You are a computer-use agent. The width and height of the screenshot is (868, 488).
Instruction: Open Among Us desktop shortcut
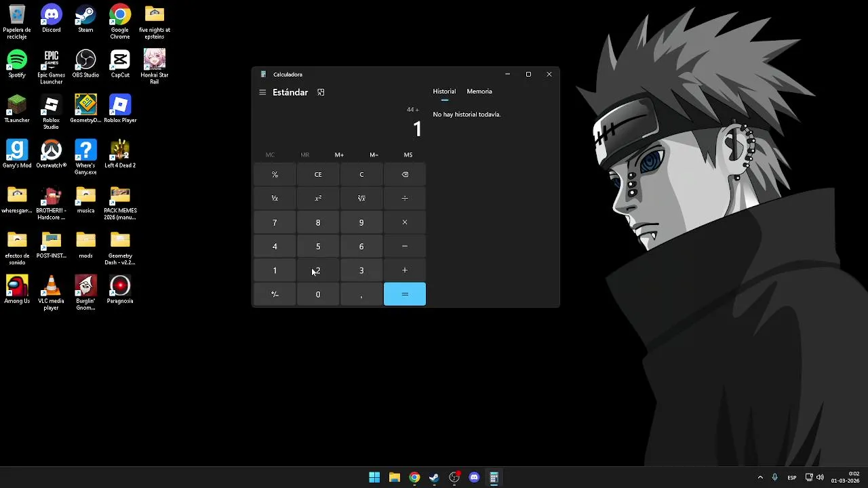click(x=17, y=289)
